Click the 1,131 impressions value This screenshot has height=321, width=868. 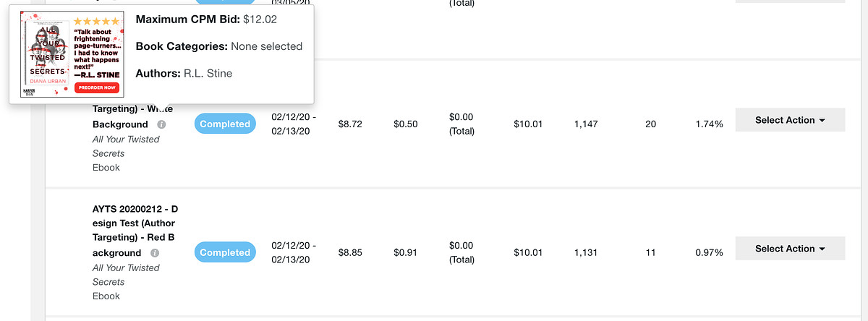(x=586, y=252)
